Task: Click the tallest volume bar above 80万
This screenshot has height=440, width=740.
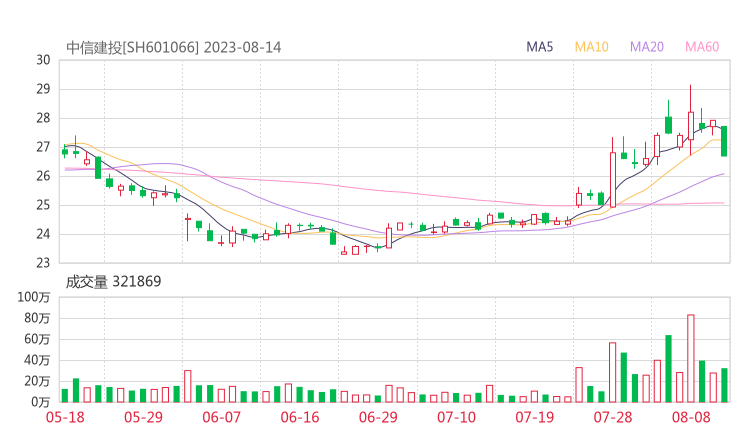Action: coord(691,358)
